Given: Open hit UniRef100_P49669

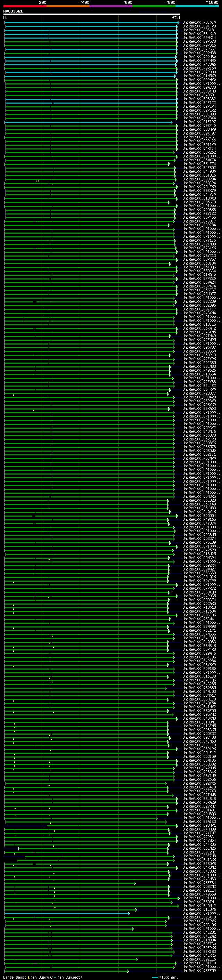Looking at the screenshot, I should click(199, 894).
